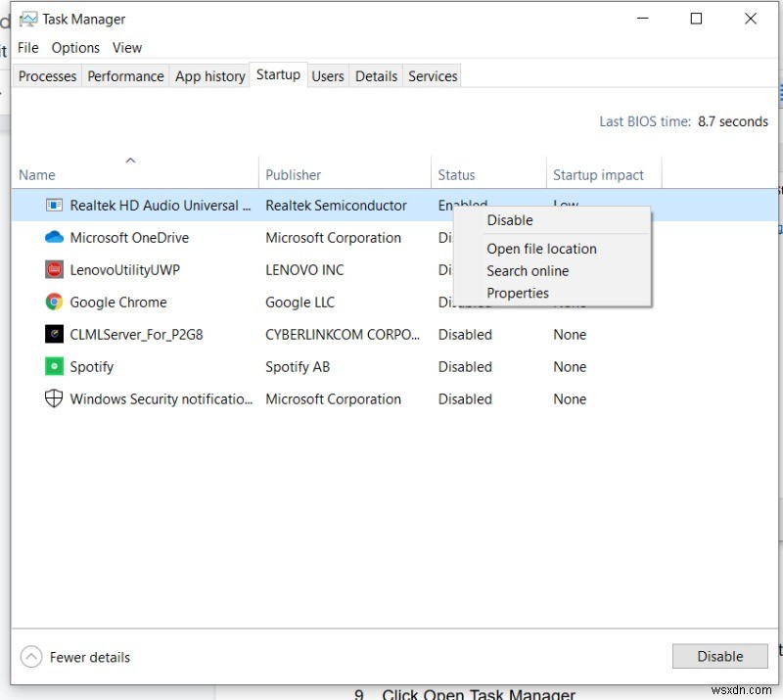783x700 pixels.
Task: Select the Microsoft OneDrive cloud icon
Action: 54,237
